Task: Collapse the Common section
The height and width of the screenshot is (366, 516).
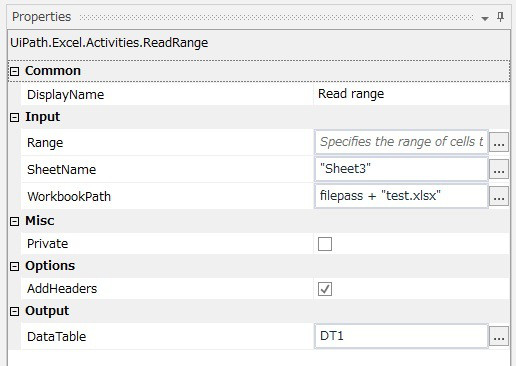Action: (x=14, y=71)
